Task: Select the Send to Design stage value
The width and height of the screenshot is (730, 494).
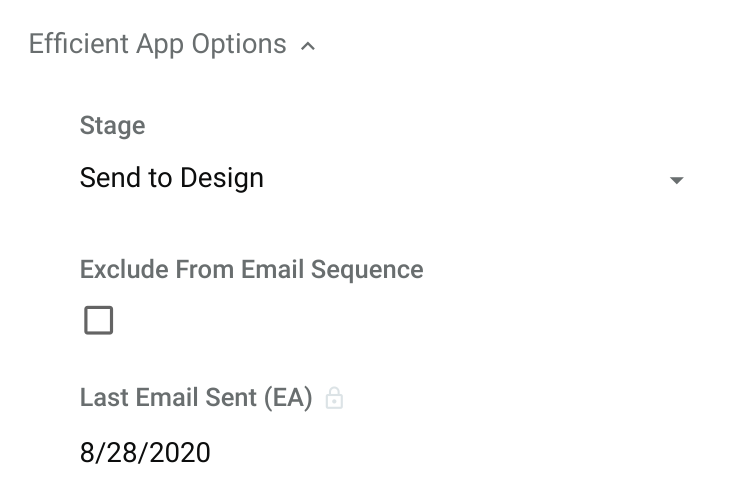Action: coord(172,178)
